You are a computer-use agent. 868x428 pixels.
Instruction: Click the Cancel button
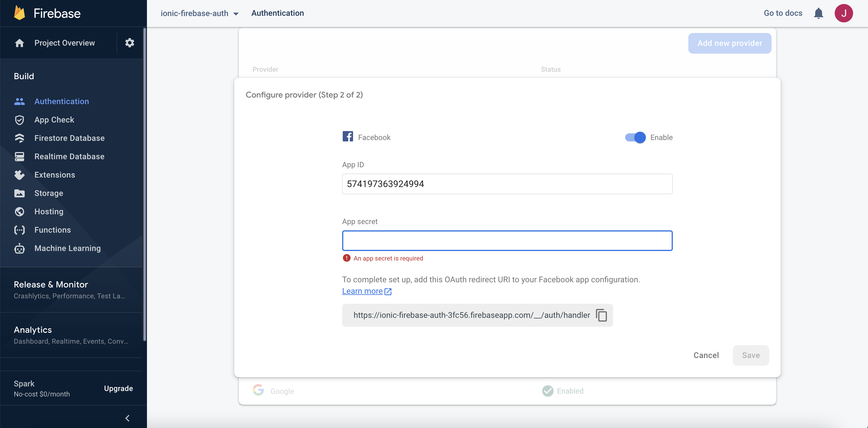[x=706, y=355]
